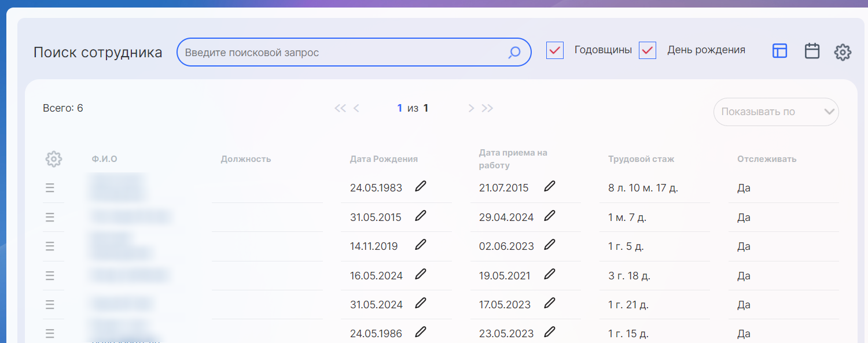Toggle the День рождения checkbox
Image resolution: width=868 pixels, height=343 pixels.
coord(648,50)
